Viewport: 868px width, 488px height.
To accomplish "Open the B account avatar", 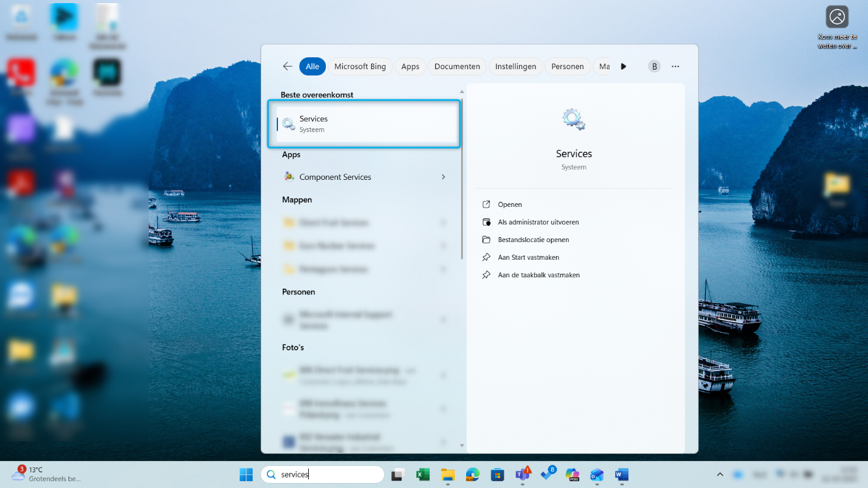I will pyautogui.click(x=654, y=66).
